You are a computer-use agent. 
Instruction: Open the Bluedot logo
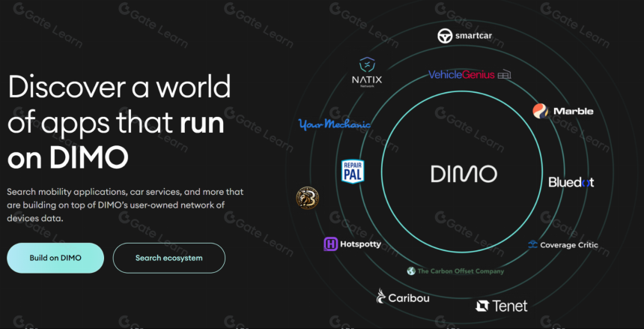click(571, 182)
